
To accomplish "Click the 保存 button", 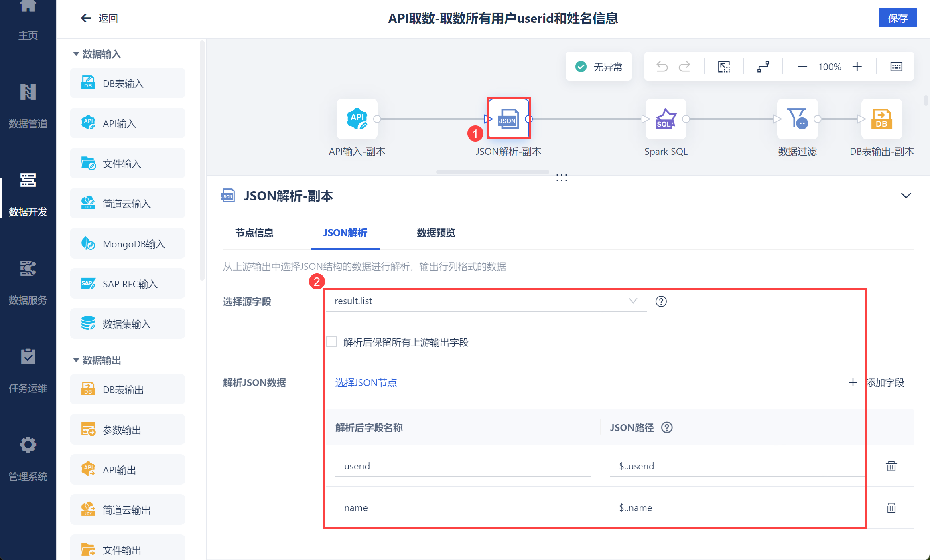I will click(897, 18).
